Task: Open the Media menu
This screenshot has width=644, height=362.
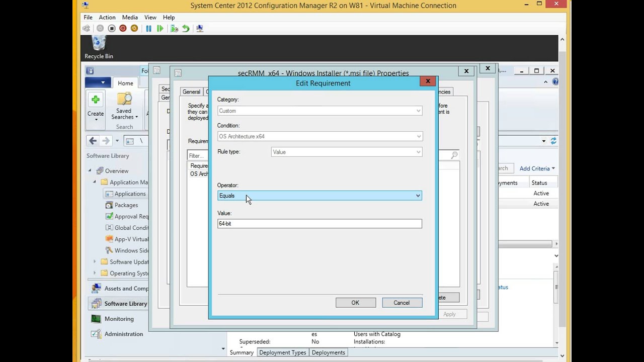Action: tap(130, 17)
